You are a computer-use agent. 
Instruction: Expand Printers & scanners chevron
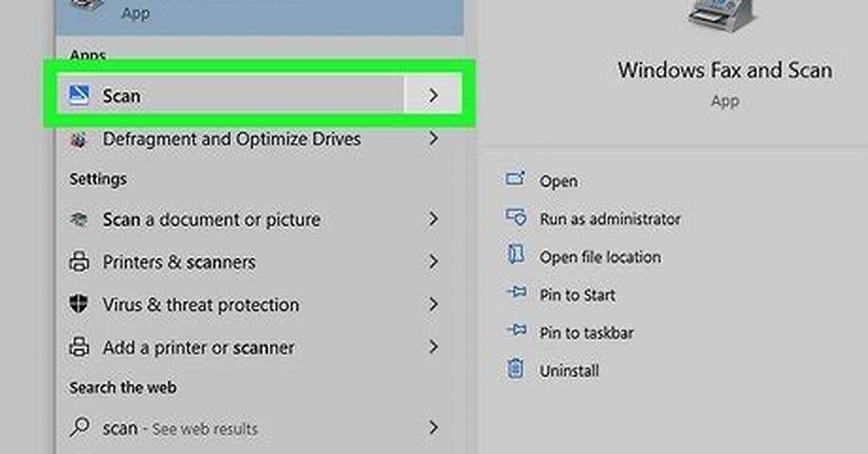tap(433, 261)
